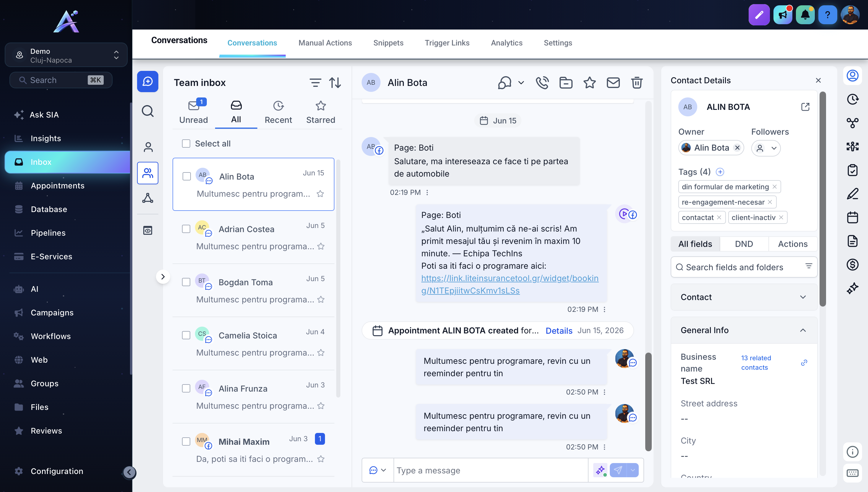868x492 pixels.
Task: Focus the Search fields and folders box
Action: (x=744, y=267)
